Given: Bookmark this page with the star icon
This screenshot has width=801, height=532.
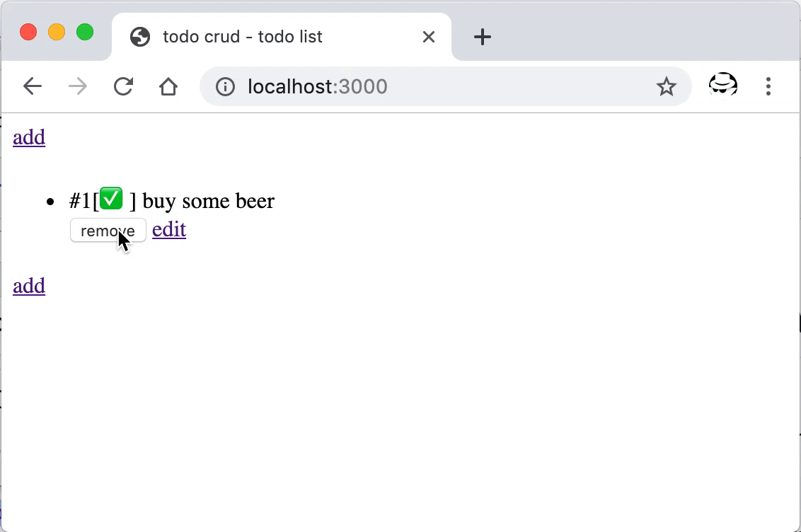Looking at the screenshot, I should 666,86.
